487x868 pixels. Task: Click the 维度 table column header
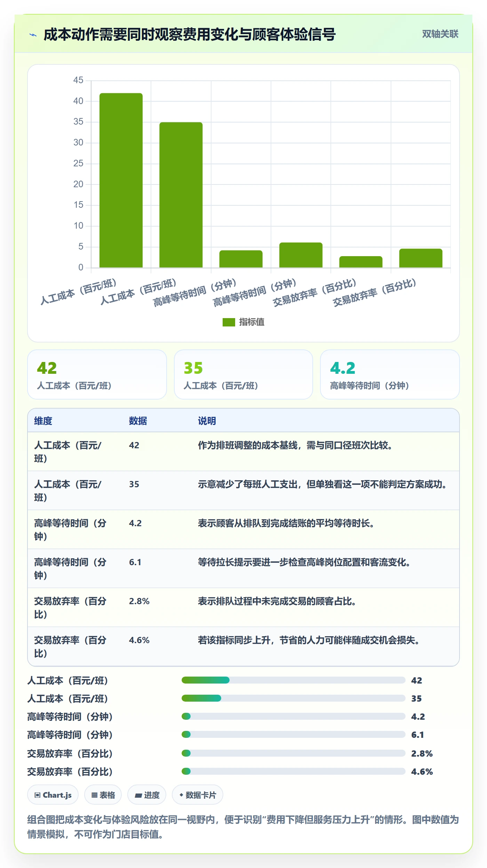pos(43,421)
